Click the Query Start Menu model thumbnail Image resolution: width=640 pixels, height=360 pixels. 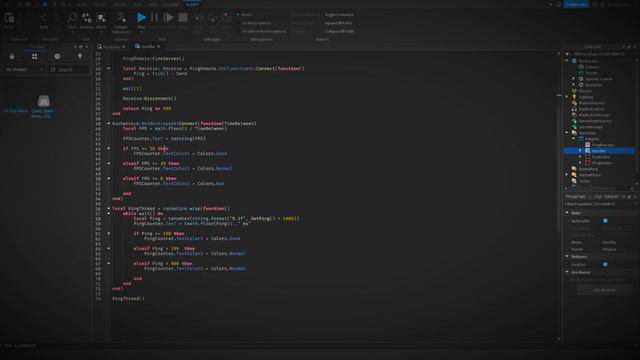pyautogui.click(x=43, y=100)
